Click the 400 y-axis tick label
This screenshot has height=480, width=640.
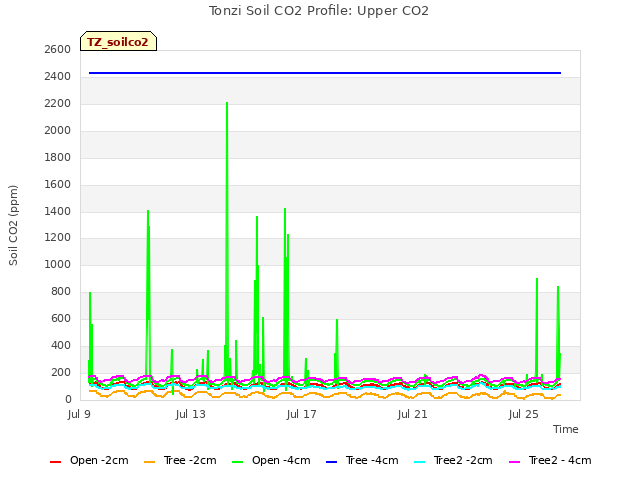[x=61, y=345]
